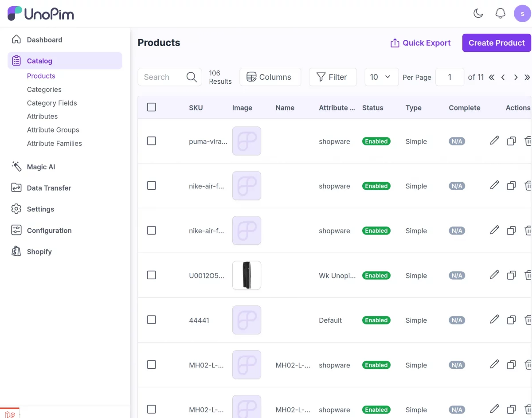Edit the U0012O5 product via pencil icon
This screenshot has height=418, width=532.
[x=495, y=275]
